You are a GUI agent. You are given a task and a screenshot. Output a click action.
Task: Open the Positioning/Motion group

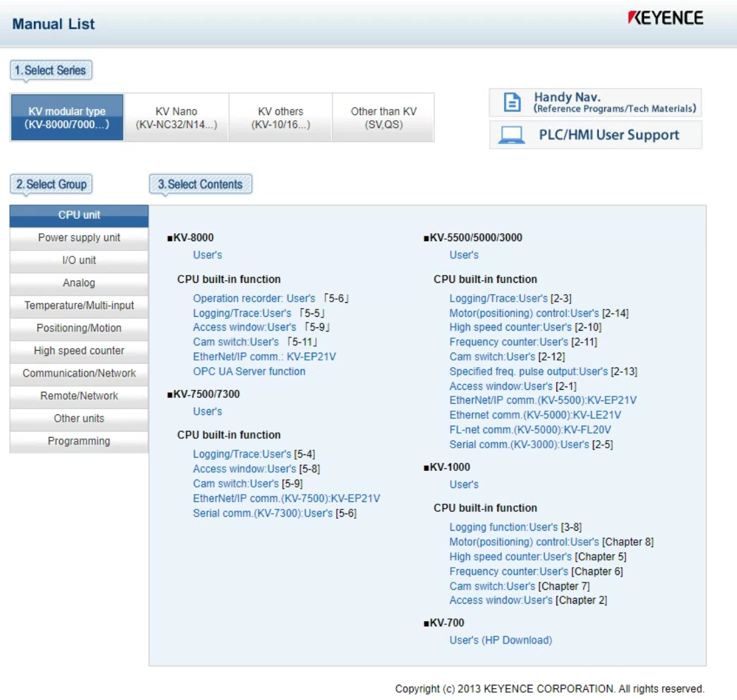click(79, 328)
